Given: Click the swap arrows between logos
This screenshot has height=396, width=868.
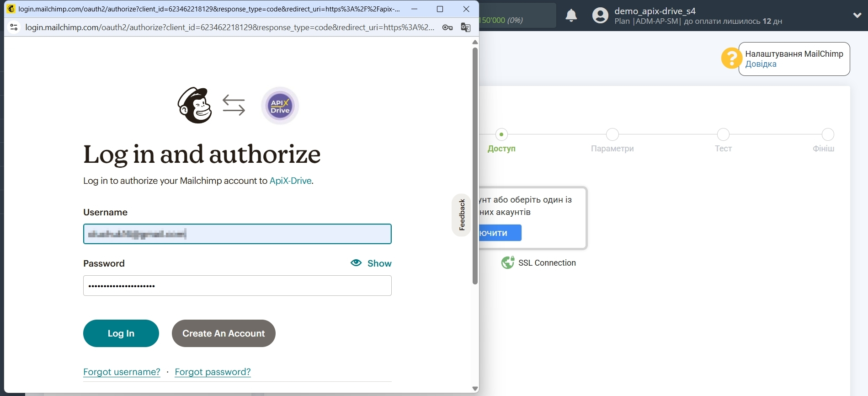Looking at the screenshot, I should (234, 105).
